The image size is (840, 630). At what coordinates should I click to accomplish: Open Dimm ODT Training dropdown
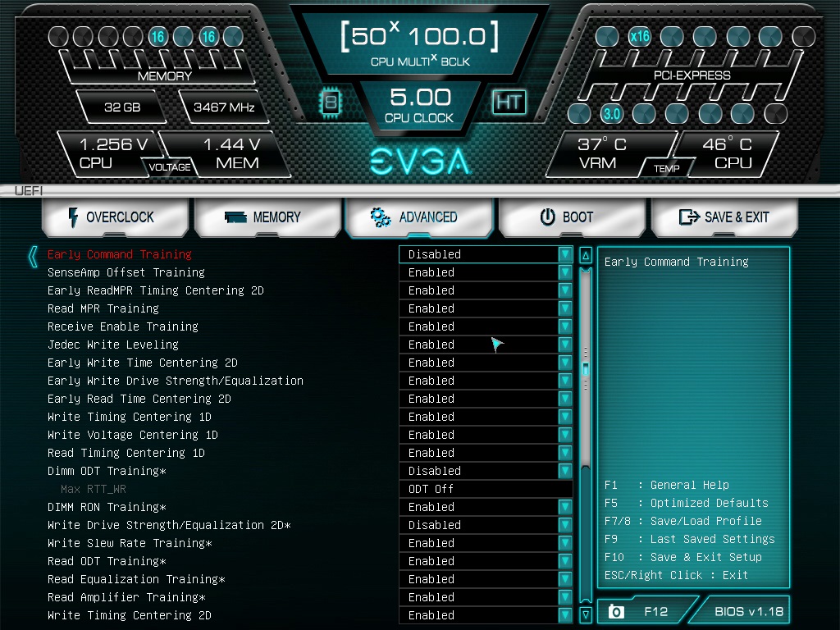click(x=486, y=471)
